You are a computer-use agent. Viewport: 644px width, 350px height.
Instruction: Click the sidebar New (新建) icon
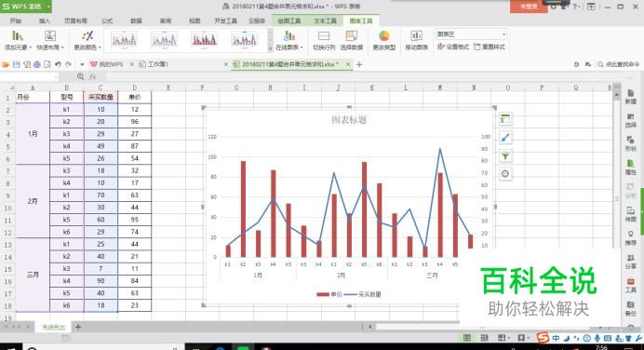pyautogui.click(x=630, y=97)
